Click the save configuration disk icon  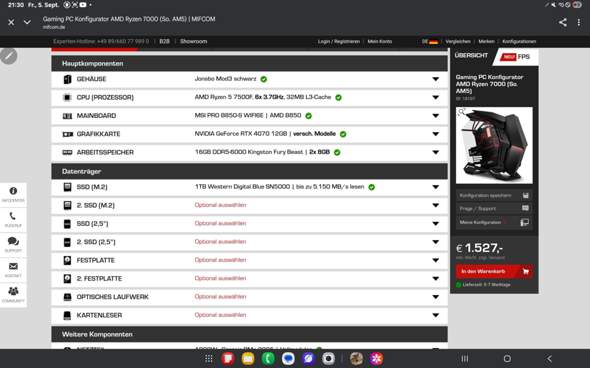(526, 195)
